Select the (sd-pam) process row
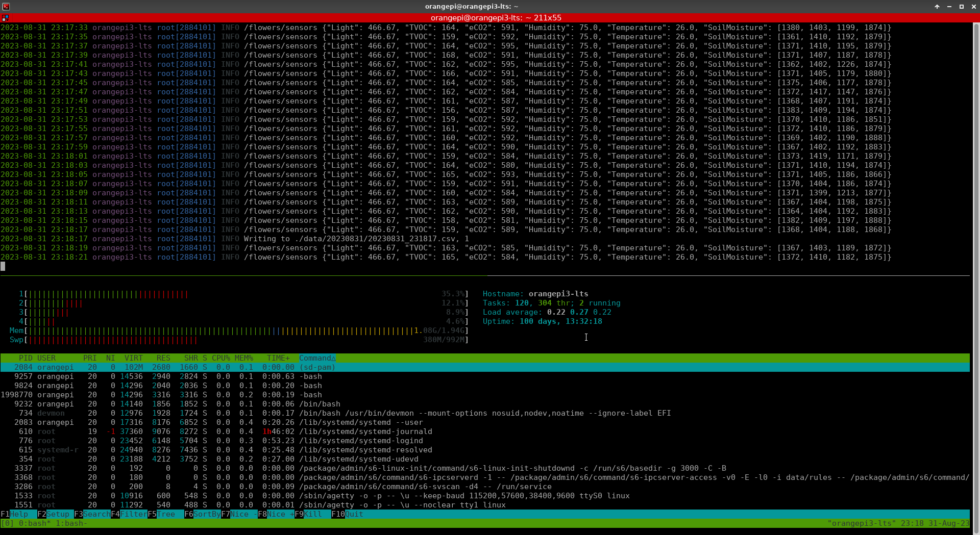980x535 pixels. (485, 367)
